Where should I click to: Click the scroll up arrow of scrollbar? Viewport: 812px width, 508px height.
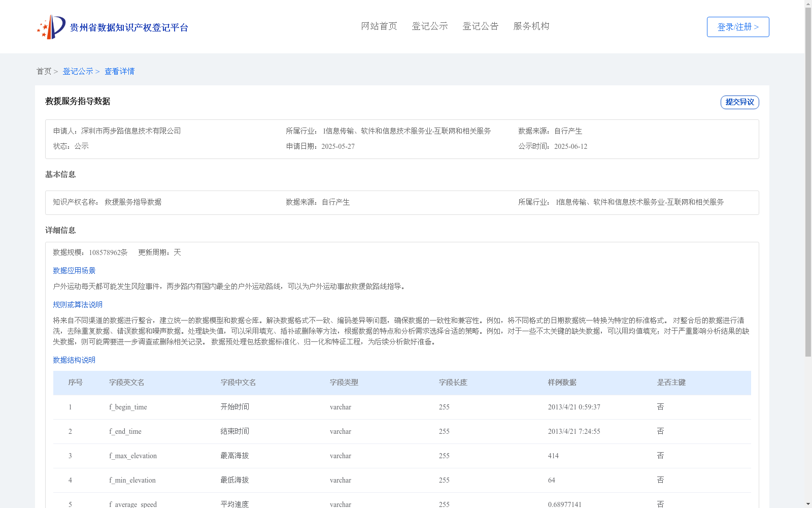coord(808,4)
